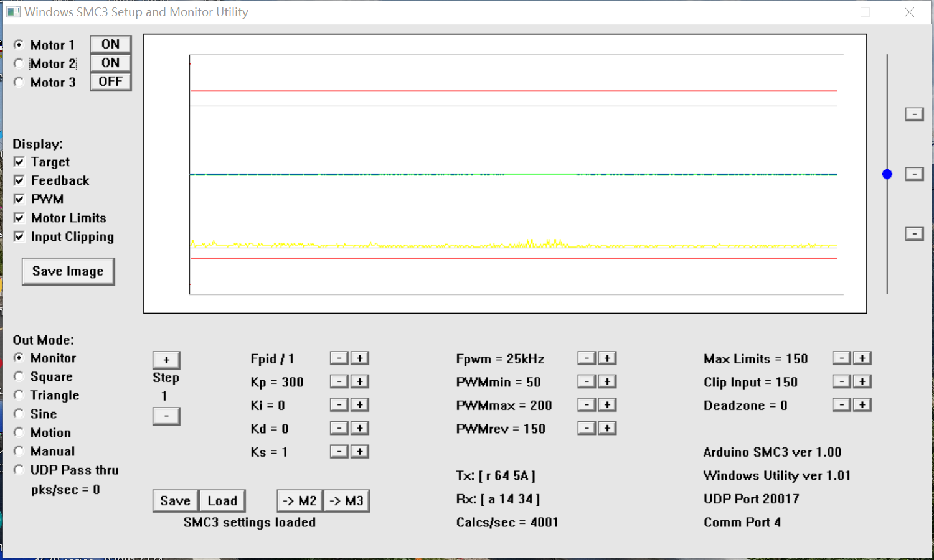This screenshot has width=934, height=560.
Task: Decrease Kd with minus button
Action: [339, 428]
